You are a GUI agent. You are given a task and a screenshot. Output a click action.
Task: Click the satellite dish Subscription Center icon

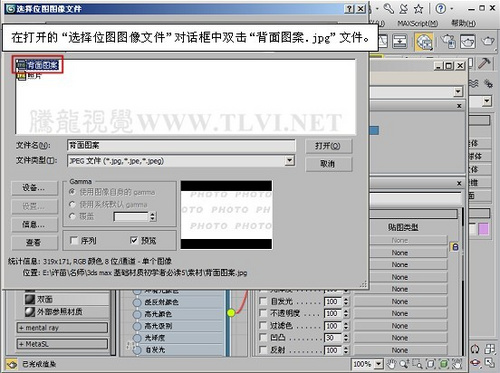pos(404,9)
